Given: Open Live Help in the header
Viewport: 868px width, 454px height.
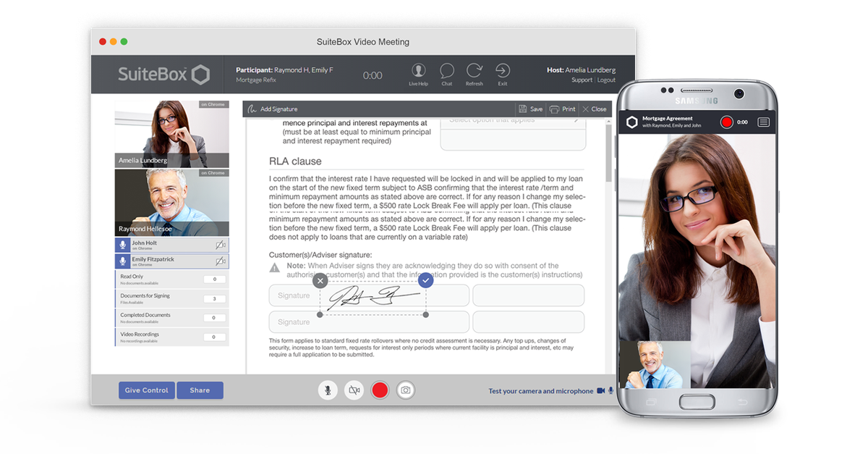Looking at the screenshot, I should tap(418, 74).
